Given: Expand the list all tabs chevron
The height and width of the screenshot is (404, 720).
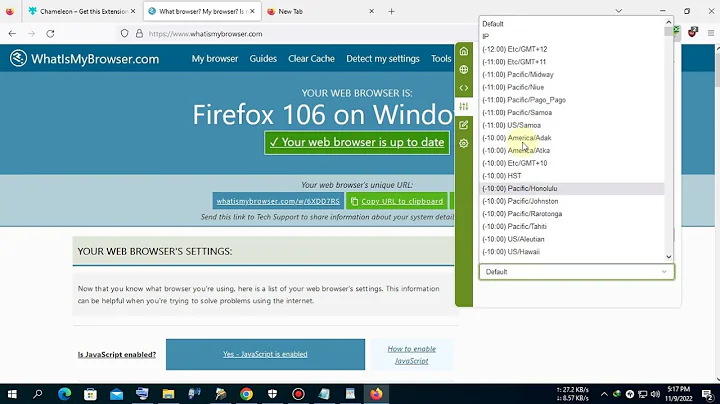Looking at the screenshot, I should 619,11.
